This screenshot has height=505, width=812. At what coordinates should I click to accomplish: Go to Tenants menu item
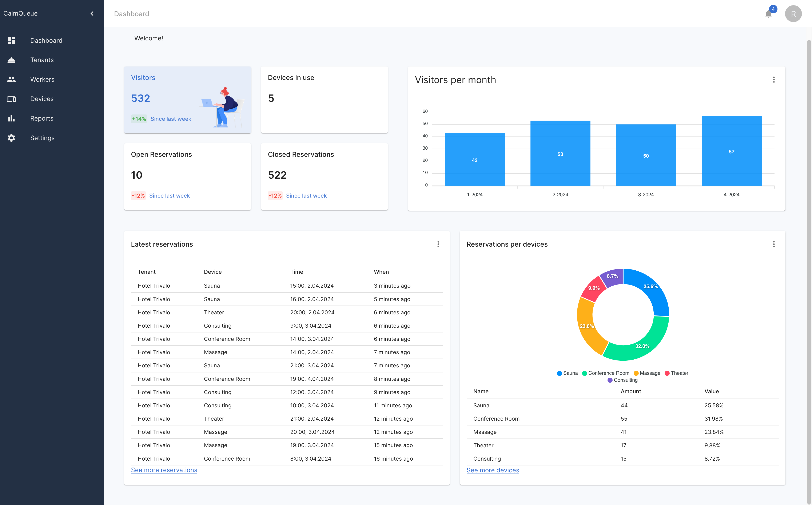(x=42, y=60)
